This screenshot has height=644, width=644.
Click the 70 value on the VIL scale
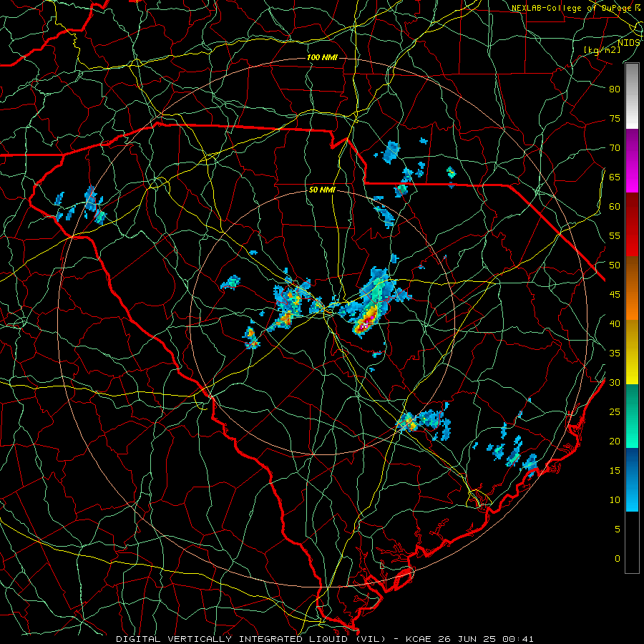615,148
